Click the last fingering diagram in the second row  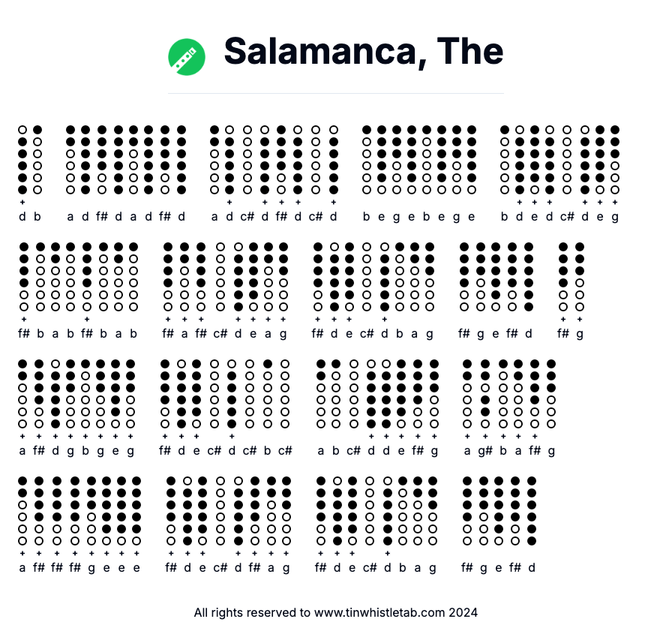tap(580, 276)
